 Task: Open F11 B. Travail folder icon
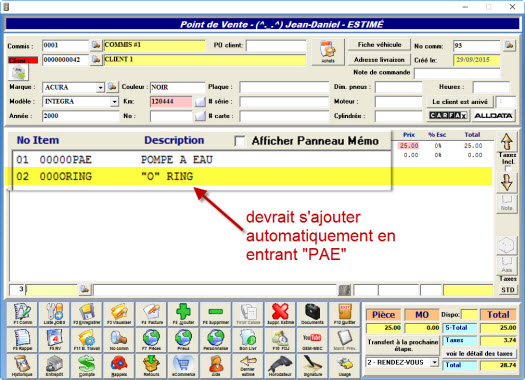(x=87, y=340)
